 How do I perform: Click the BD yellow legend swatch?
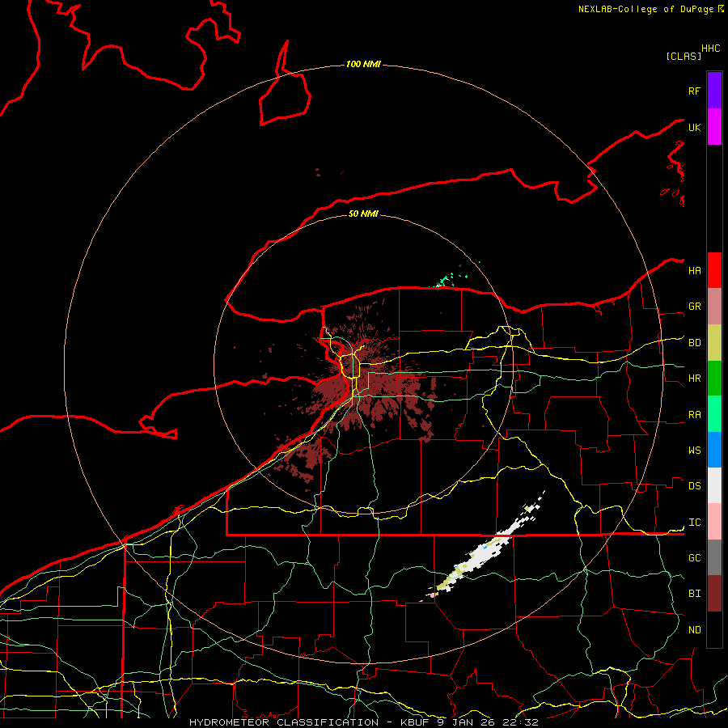pyautogui.click(x=714, y=343)
